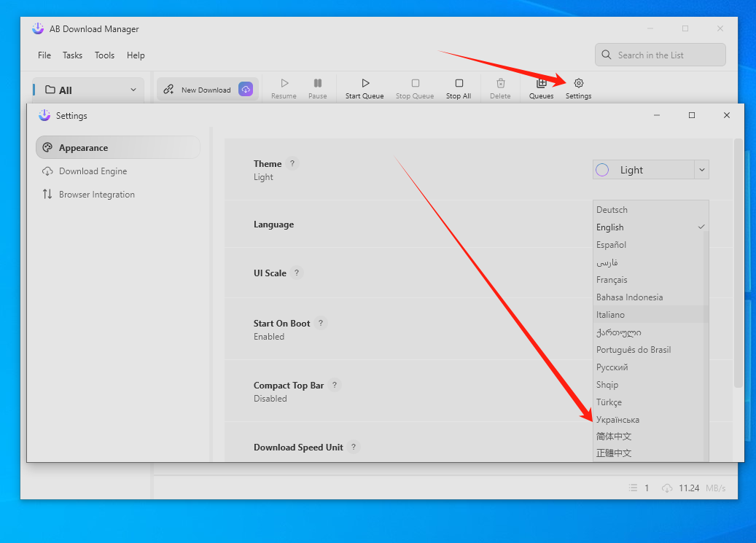The height and width of the screenshot is (543, 756).
Task: Minimize the Settings window
Action: [x=657, y=115]
